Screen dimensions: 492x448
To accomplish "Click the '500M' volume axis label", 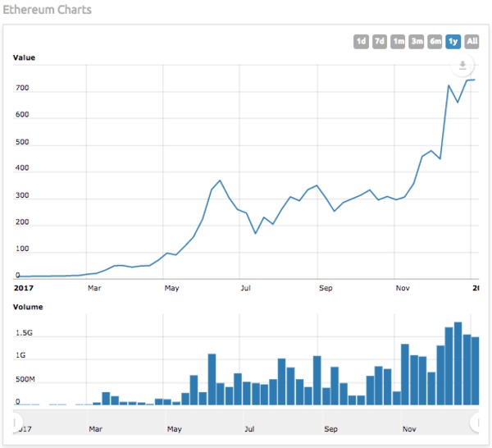I will tap(25, 379).
